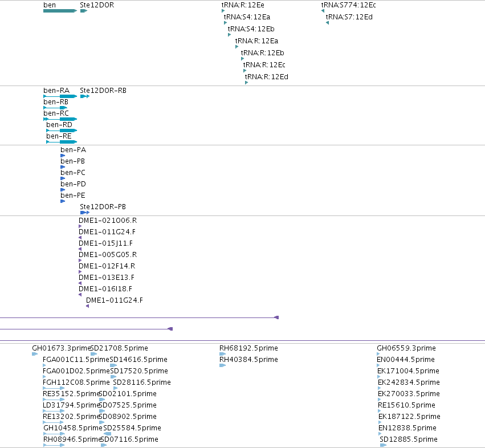This screenshot has height=448, width=485.
Task: Select the tRNA:S4:12Eb feature
Action: coord(229,35)
